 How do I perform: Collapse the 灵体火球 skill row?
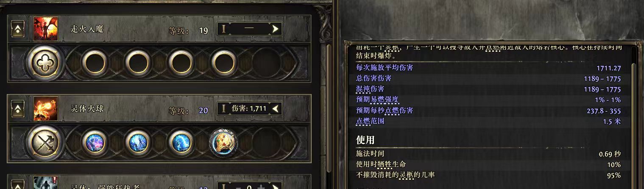(18, 109)
